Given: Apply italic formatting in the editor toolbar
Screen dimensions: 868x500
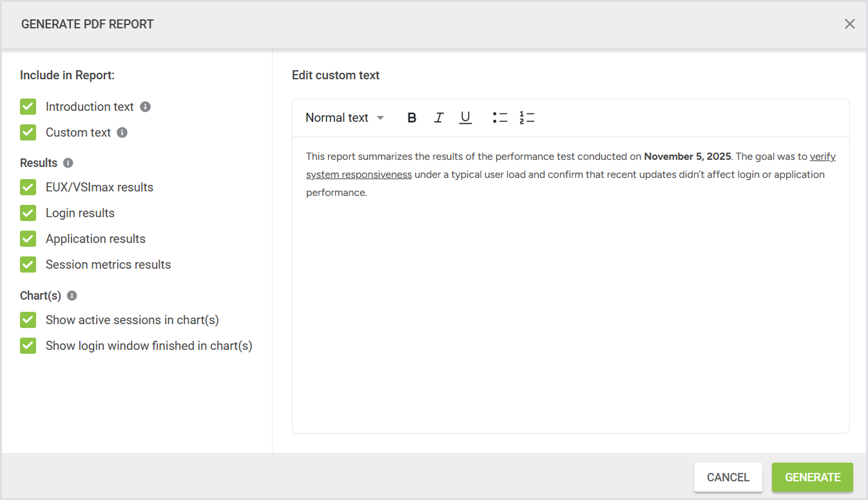Looking at the screenshot, I should coord(439,118).
